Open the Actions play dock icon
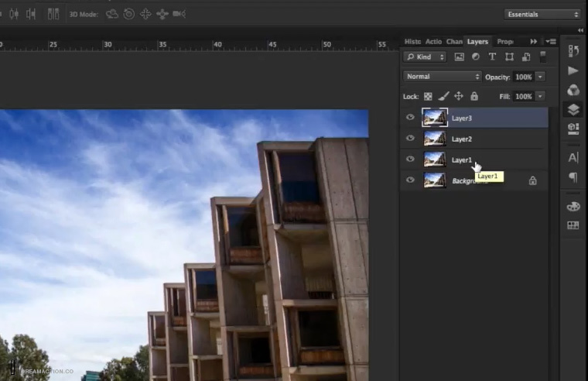 pyautogui.click(x=573, y=70)
